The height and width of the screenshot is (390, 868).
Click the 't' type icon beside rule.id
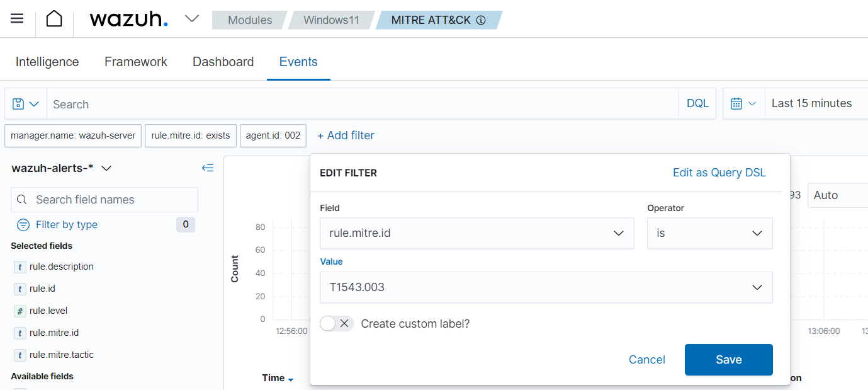click(x=20, y=289)
